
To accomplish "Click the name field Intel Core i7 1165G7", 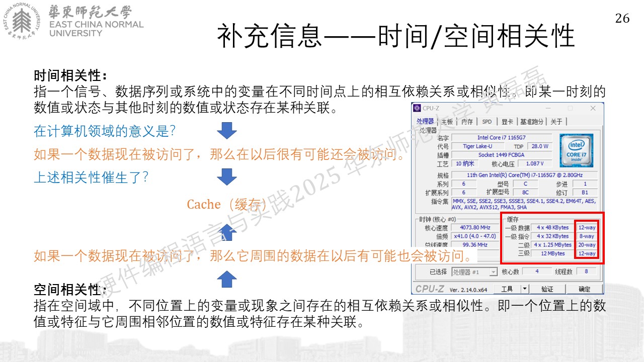I will point(502,137).
